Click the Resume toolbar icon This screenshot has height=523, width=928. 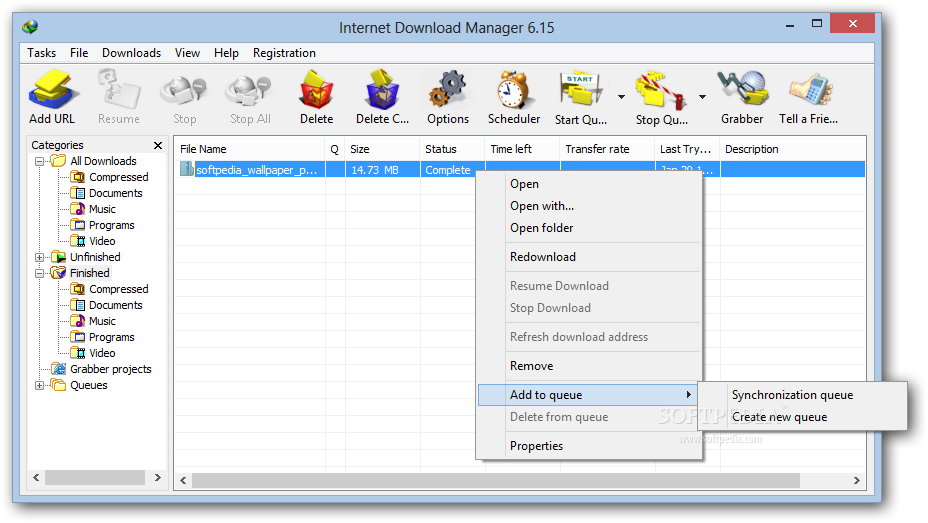click(119, 90)
